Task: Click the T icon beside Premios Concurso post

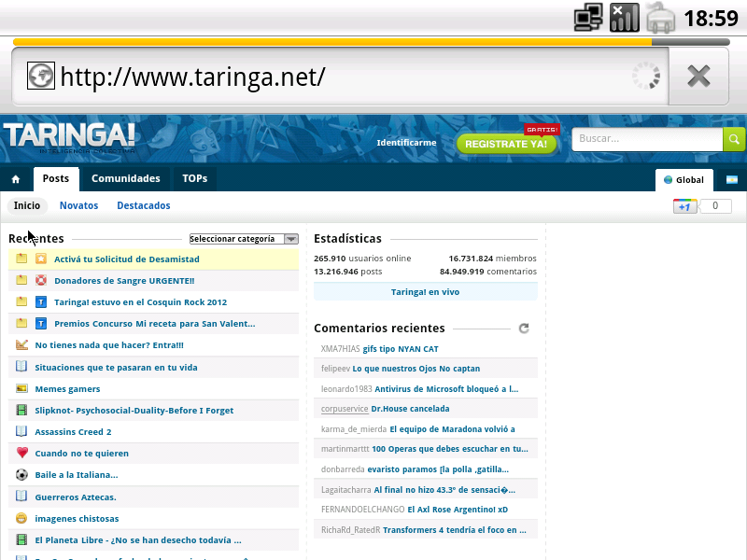Action: 41,324
